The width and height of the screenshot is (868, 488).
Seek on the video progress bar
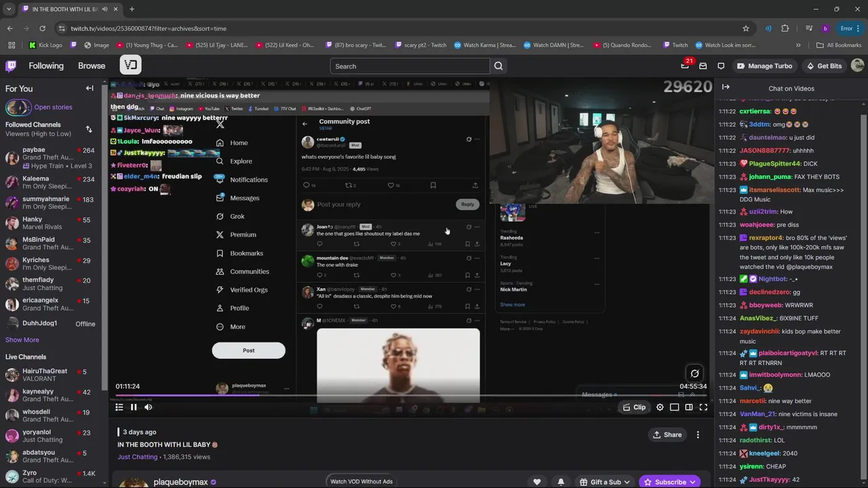tap(411, 395)
